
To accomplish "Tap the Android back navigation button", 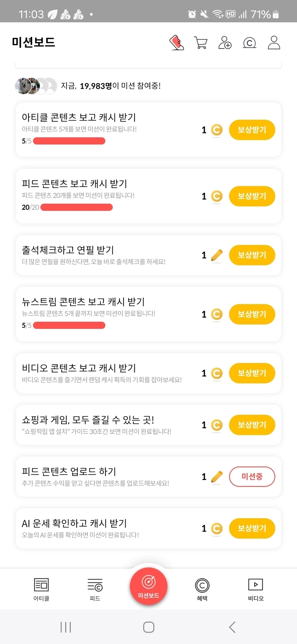I will click(x=232, y=627).
